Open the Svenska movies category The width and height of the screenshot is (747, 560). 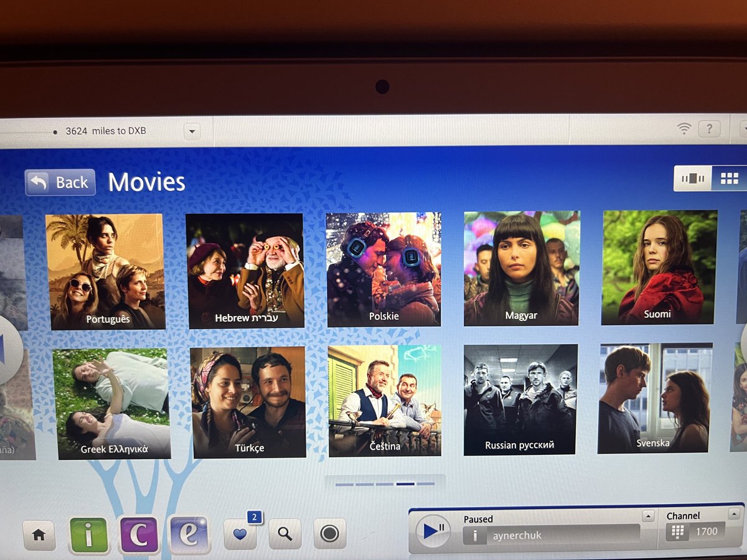coord(655,398)
